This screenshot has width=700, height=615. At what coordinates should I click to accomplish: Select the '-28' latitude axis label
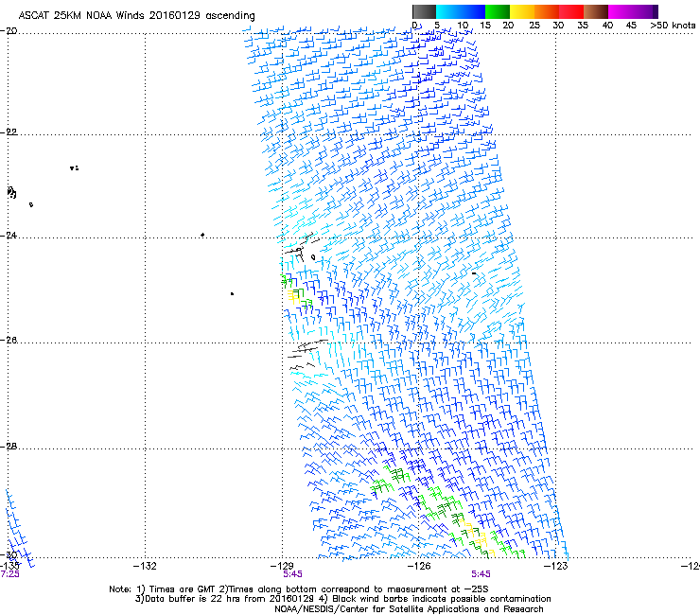pyautogui.click(x=9, y=447)
